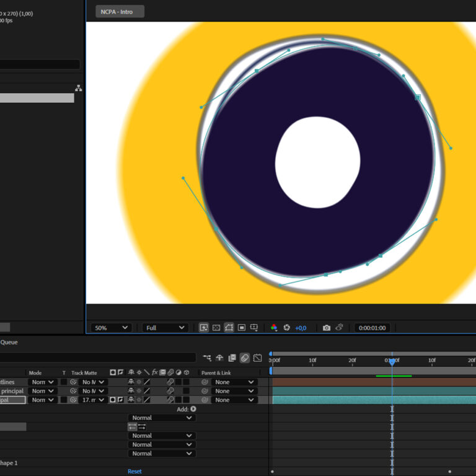Open the graph editor icon
Viewport: 476px width, 476px height.
[x=257, y=358]
